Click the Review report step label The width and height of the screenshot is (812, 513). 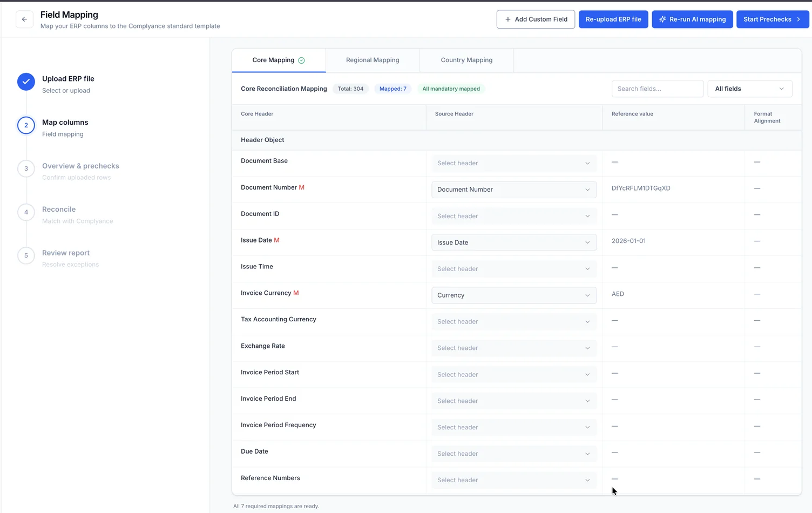[x=66, y=253]
